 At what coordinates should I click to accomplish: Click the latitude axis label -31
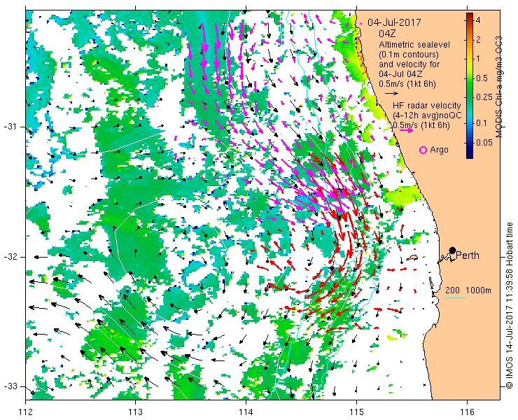(11, 127)
